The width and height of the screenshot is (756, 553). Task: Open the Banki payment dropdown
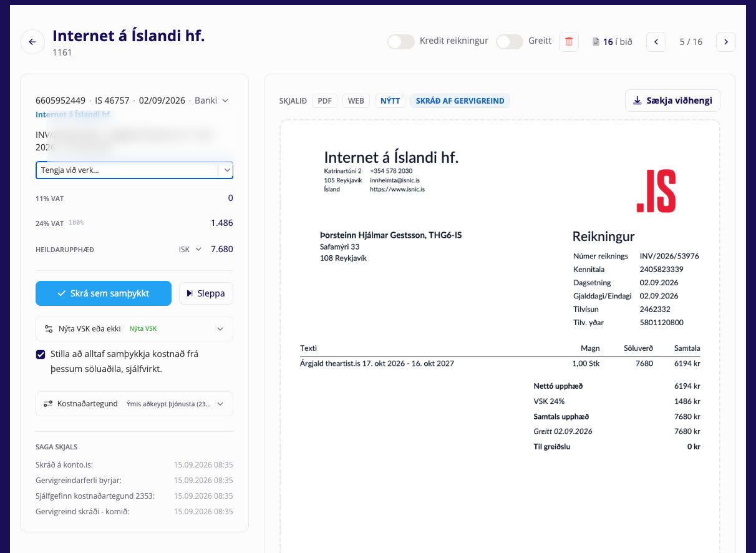(x=211, y=100)
